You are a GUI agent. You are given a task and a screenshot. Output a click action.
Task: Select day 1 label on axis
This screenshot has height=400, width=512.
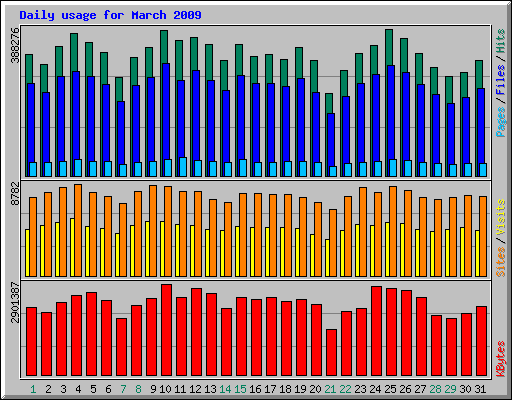pyautogui.click(x=33, y=389)
